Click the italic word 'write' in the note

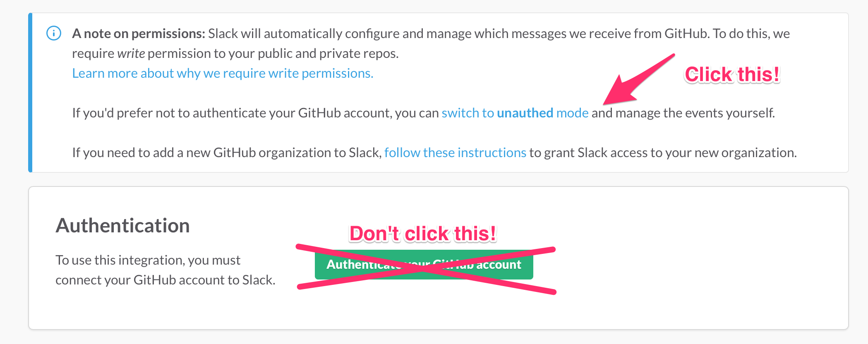click(131, 53)
